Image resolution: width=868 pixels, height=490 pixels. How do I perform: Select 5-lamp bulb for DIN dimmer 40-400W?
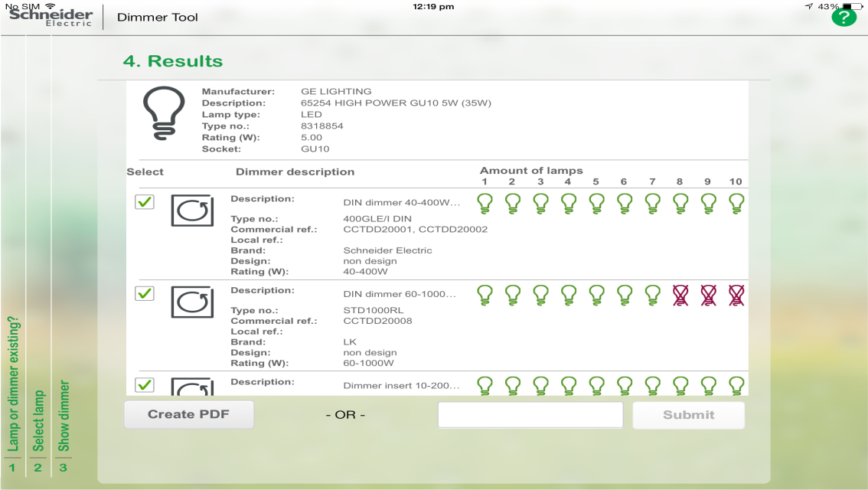pos(597,203)
